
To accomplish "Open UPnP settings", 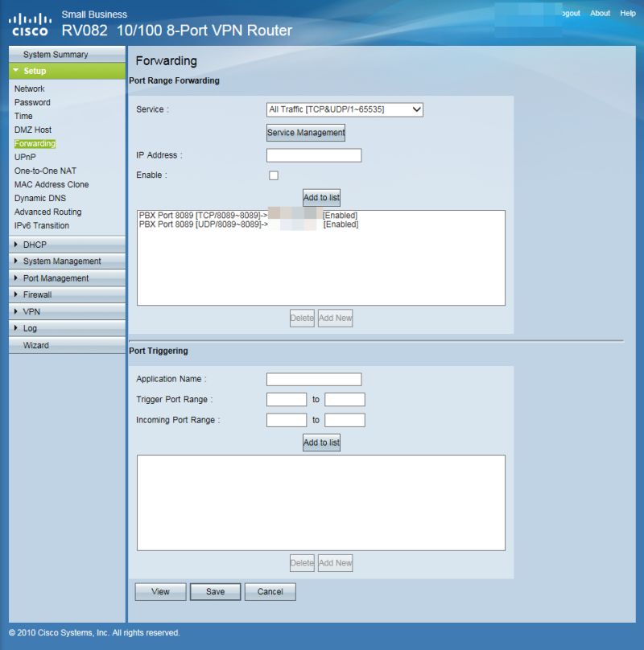I will click(25, 157).
